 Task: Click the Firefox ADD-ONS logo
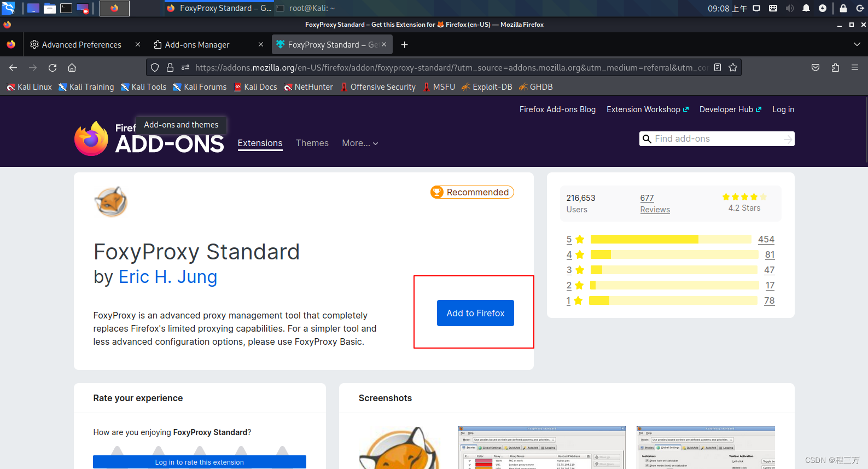tap(149, 138)
